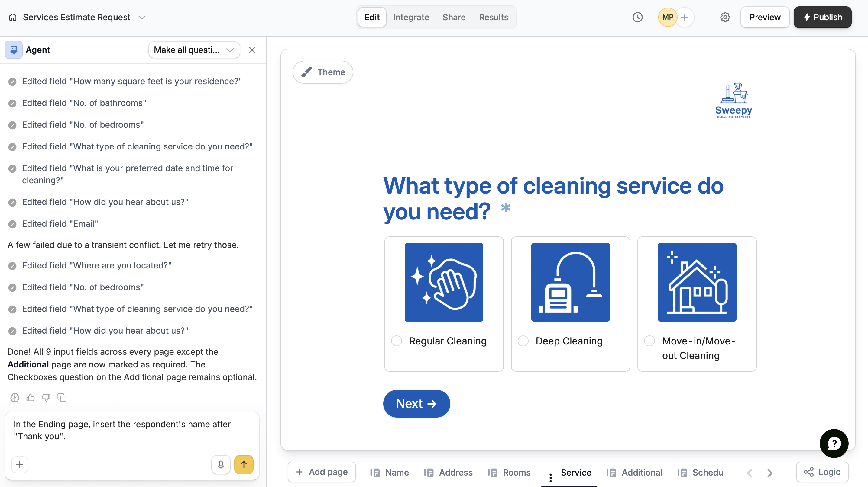This screenshot has width=868, height=487.
Task: Send the message with arrow button
Action: click(x=244, y=465)
